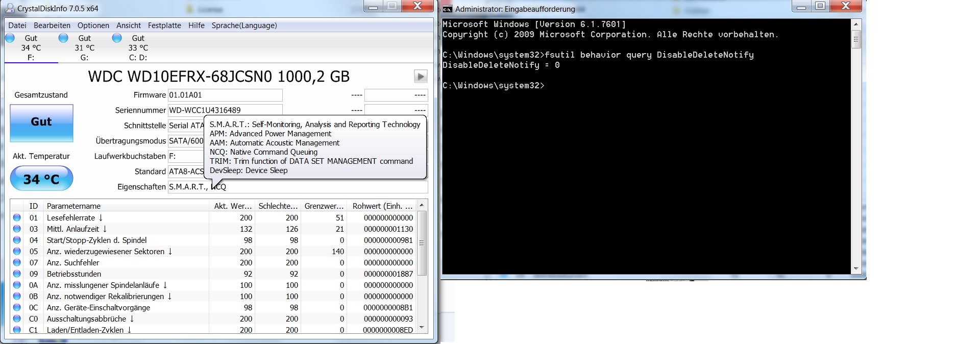Open the Optionen menu

(93, 26)
